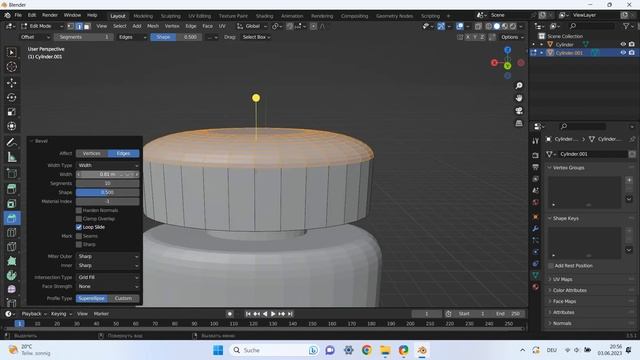Click the Options button in viewport header
Screen dimensions: 640x360
[512, 37]
